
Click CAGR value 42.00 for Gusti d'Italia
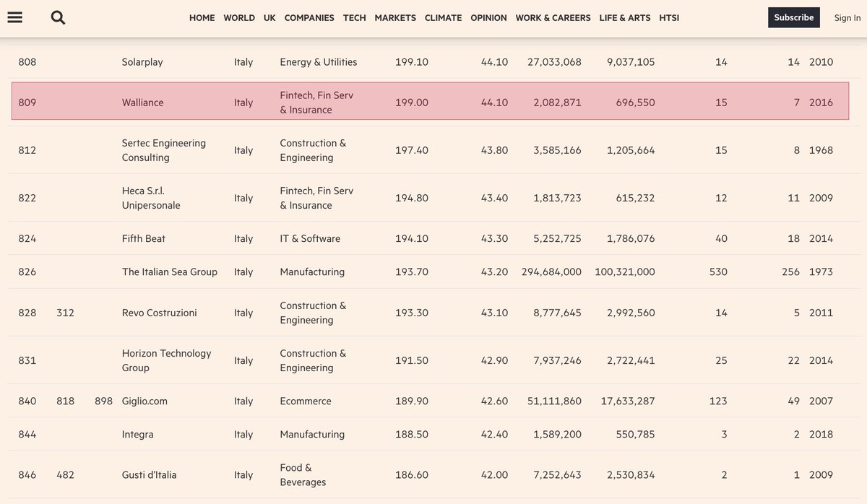[x=495, y=474]
